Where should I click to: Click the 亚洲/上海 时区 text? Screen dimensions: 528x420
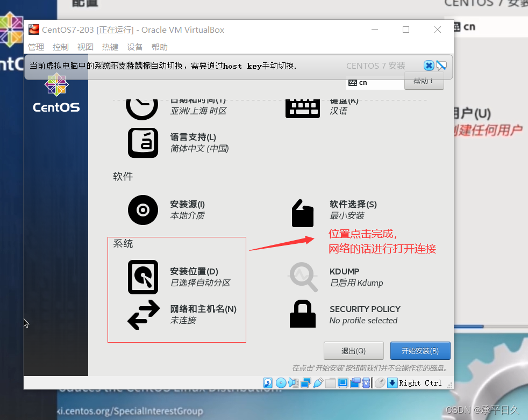tap(198, 111)
